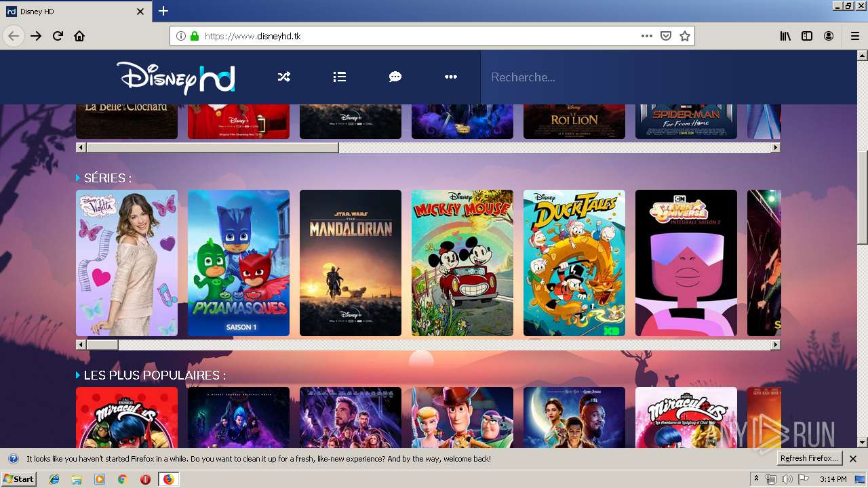Open DuckTales series poster

574,263
